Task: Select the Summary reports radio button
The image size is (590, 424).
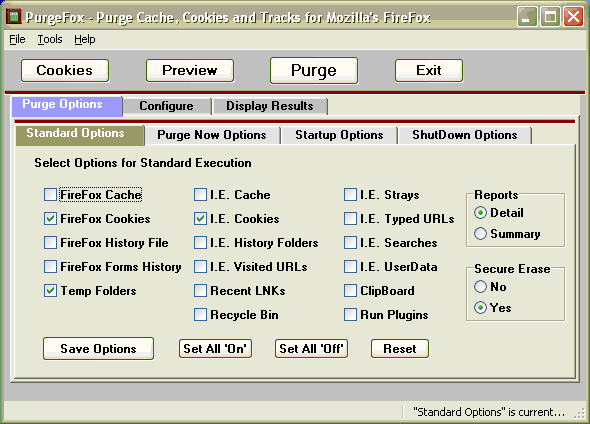Action: (x=481, y=234)
